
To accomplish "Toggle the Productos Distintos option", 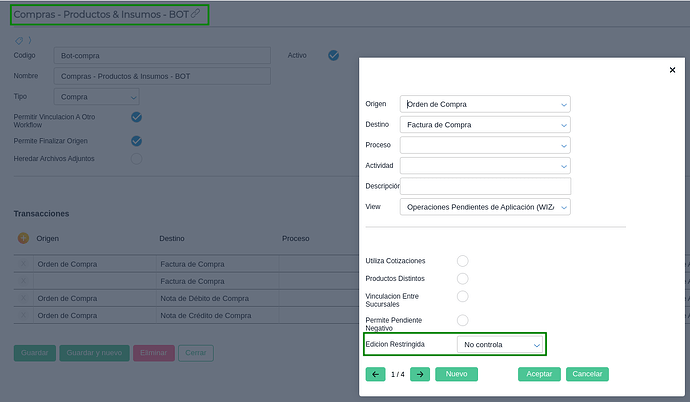I will click(x=462, y=278).
